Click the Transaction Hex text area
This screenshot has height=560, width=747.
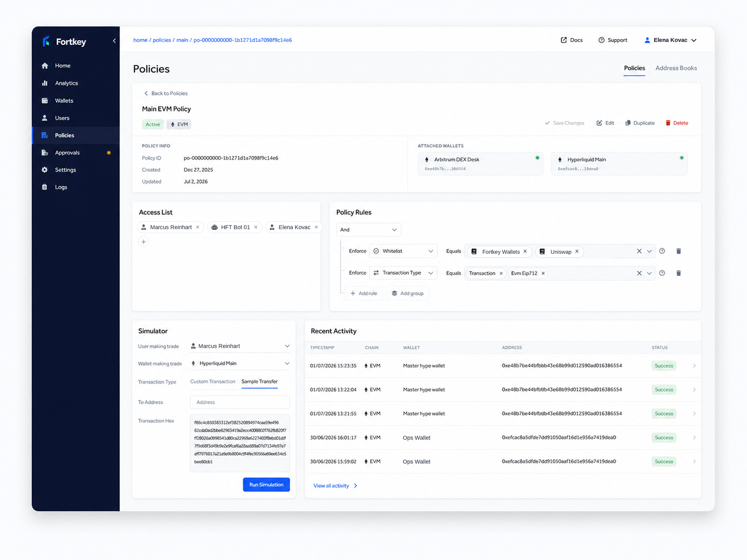point(240,443)
